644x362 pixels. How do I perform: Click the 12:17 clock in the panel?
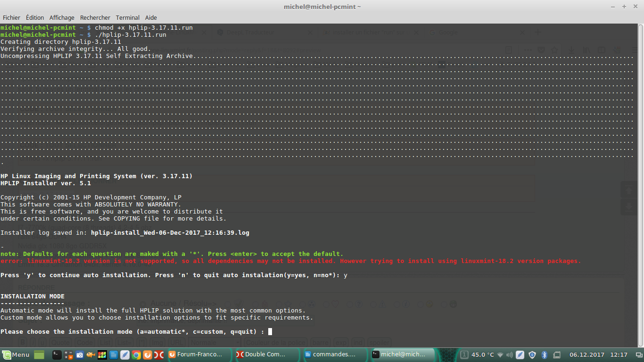(x=619, y=354)
